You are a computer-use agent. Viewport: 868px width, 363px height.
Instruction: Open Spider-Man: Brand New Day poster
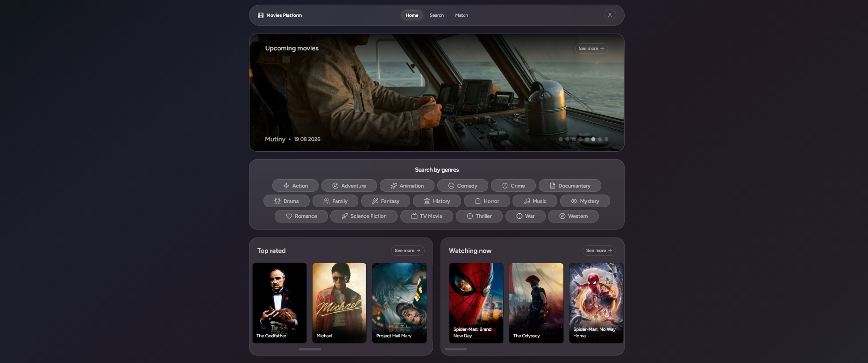pos(476,303)
